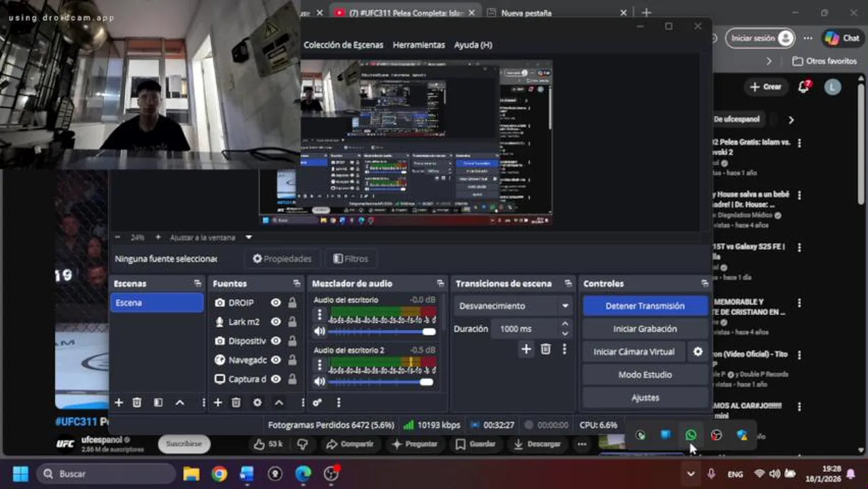Hide the Navegador source
This screenshot has width=868, height=489.
276,360
